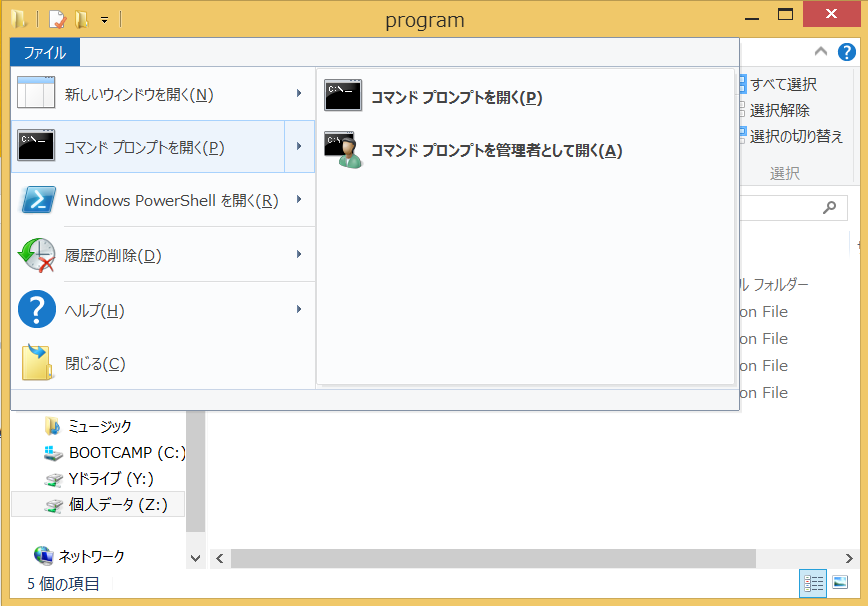868x606 pixels.
Task: Click the black command prompt icon in left menu
Action: (36, 146)
